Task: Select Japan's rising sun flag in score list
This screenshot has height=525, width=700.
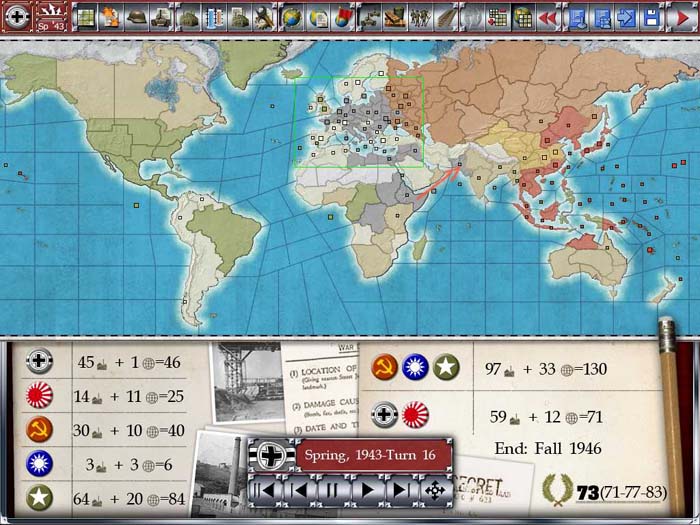Action: point(39,395)
